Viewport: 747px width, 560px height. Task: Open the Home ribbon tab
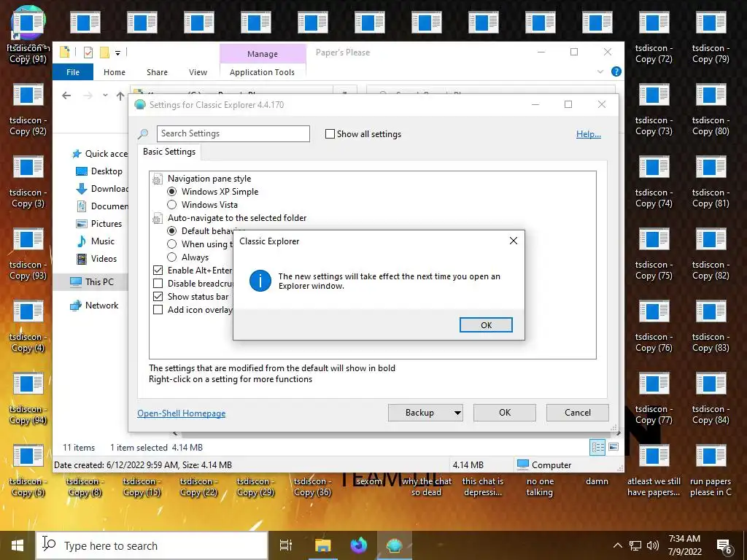[x=115, y=72]
